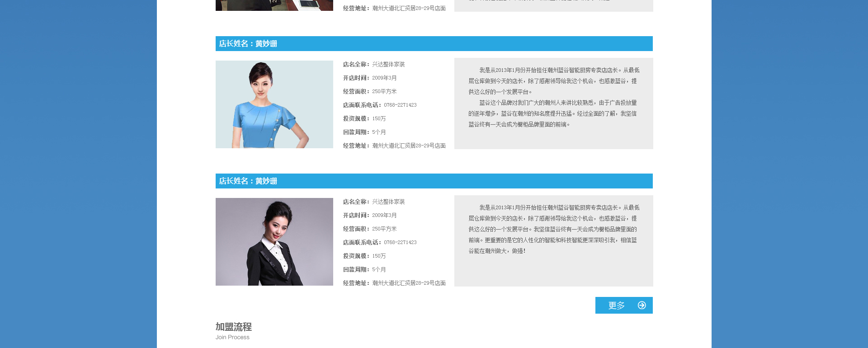Image resolution: width=868 pixels, height=348 pixels.
Task: Select the woman in black suit photo
Action: (x=274, y=242)
